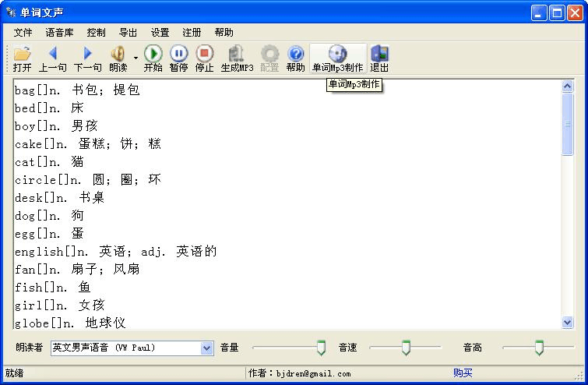The width and height of the screenshot is (588, 385).
Task: Open help via the blue 帮助 toolbar icon
Action: pyautogui.click(x=295, y=58)
